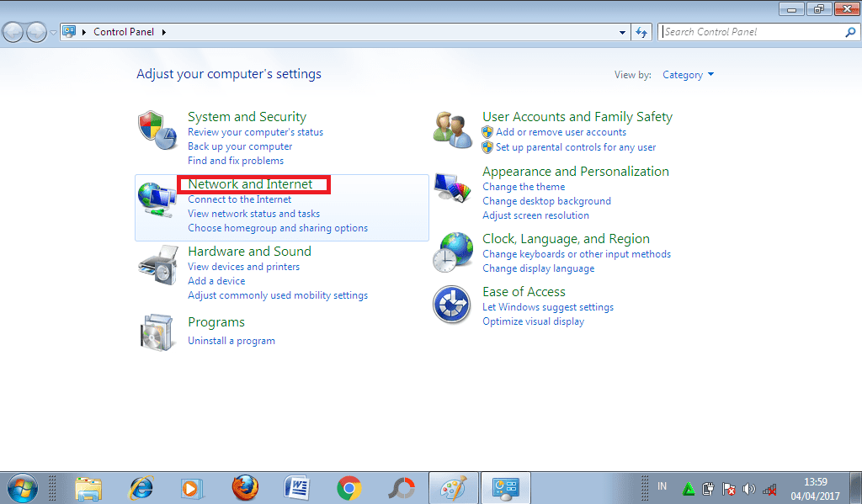Open Windows Explorer from the taskbar

point(88,489)
